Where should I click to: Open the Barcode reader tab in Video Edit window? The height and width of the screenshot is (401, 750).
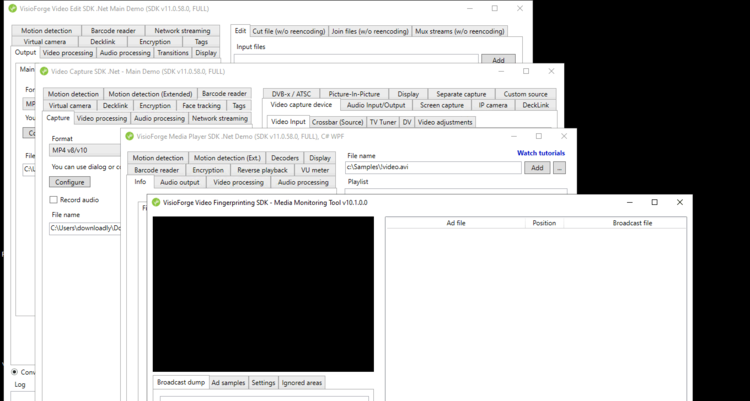(x=113, y=31)
